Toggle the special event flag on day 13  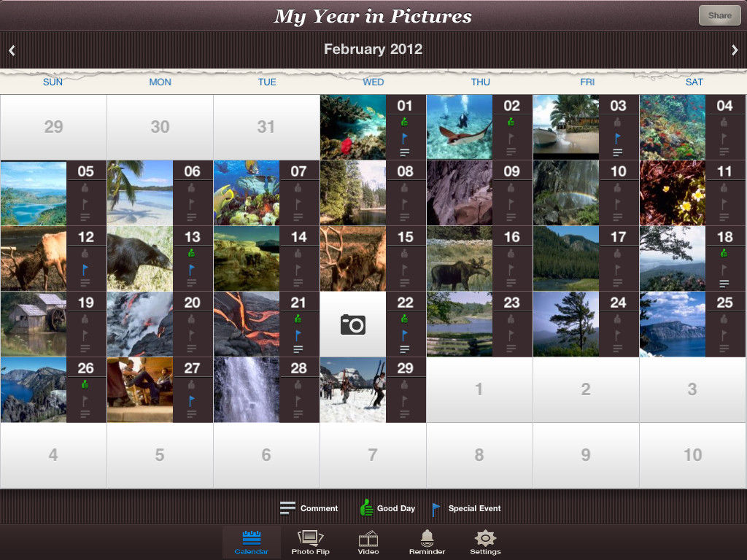coord(192,270)
